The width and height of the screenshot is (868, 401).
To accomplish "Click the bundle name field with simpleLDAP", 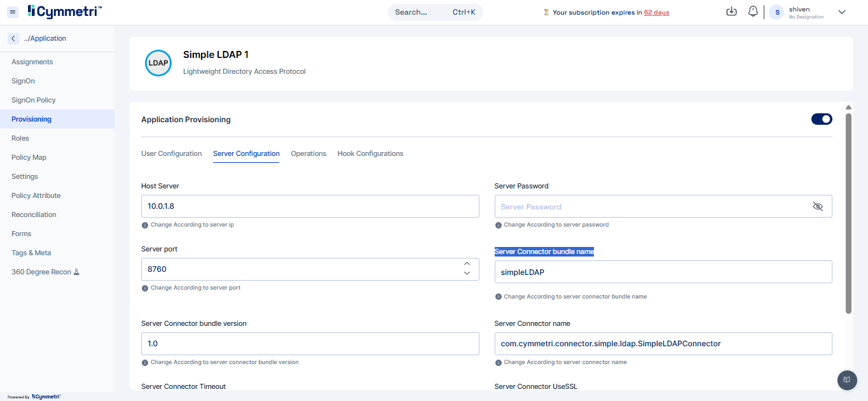I will click(x=663, y=272).
